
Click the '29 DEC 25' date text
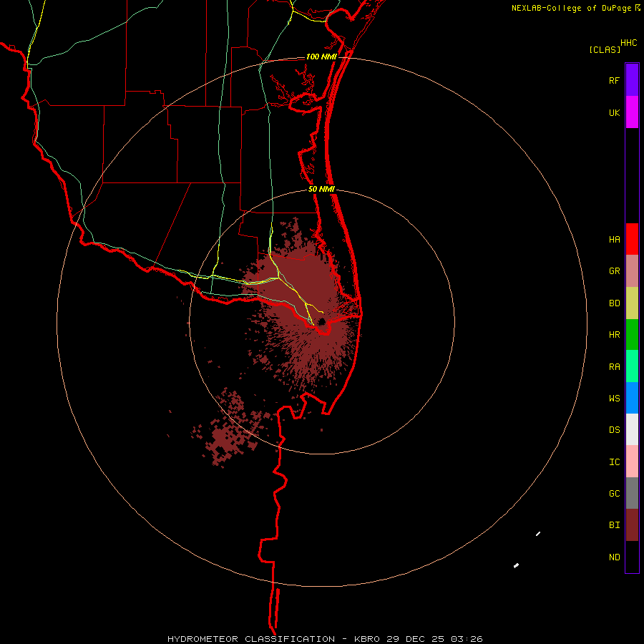[x=415, y=639]
